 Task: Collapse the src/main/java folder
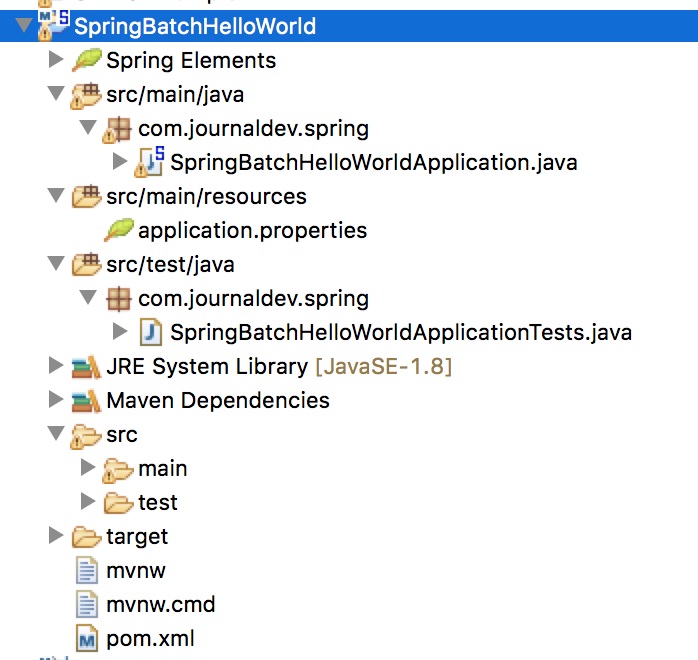point(56,93)
